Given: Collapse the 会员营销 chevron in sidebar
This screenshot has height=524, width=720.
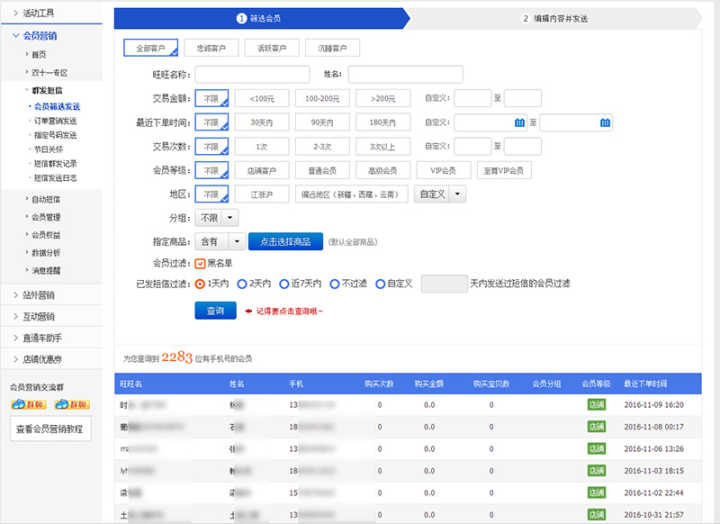Looking at the screenshot, I should 15,35.
